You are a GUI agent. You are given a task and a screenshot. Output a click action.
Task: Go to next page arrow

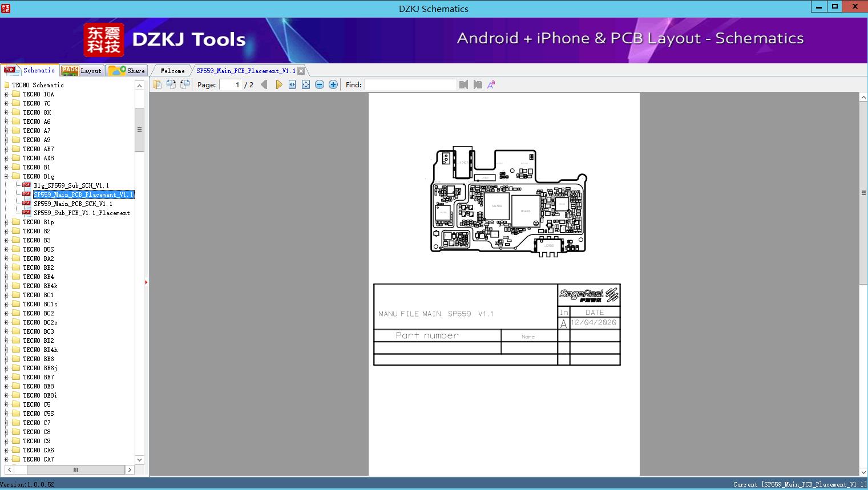click(x=278, y=84)
